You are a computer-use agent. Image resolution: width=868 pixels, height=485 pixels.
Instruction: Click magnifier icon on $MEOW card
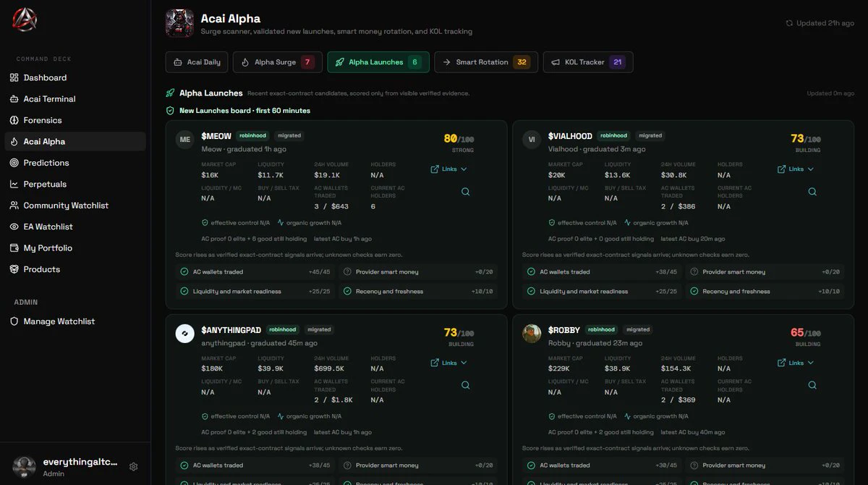click(x=466, y=192)
